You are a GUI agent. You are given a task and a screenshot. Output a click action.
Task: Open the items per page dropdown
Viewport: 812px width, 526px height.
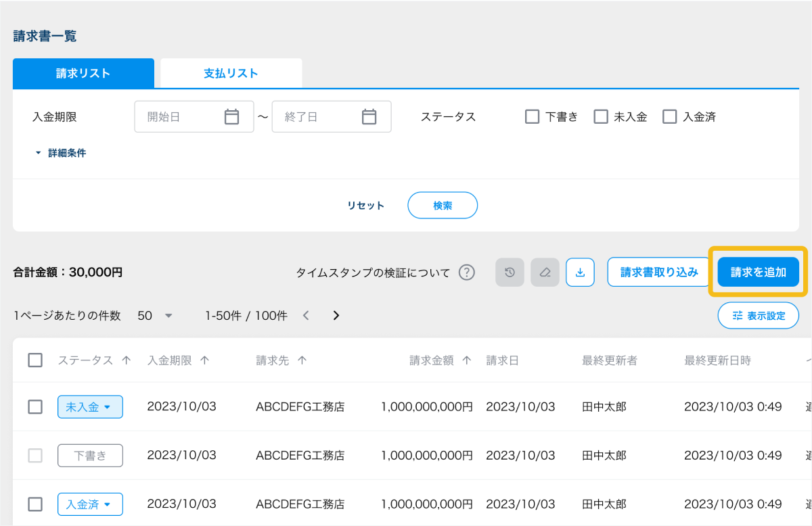(x=156, y=316)
